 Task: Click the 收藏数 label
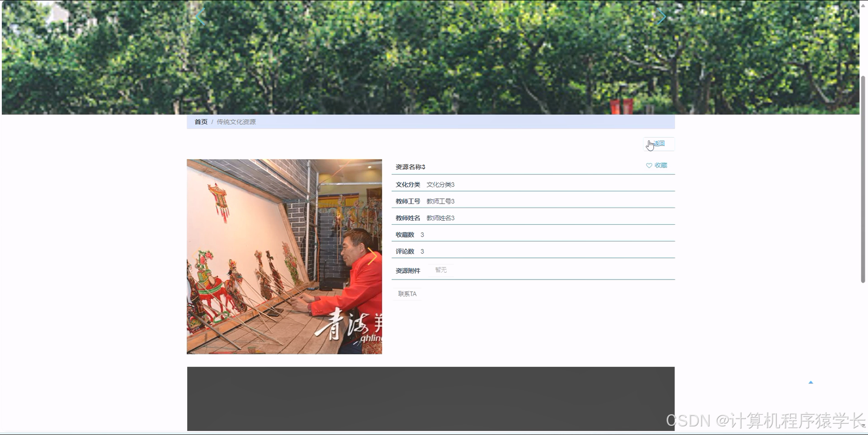(405, 235)
